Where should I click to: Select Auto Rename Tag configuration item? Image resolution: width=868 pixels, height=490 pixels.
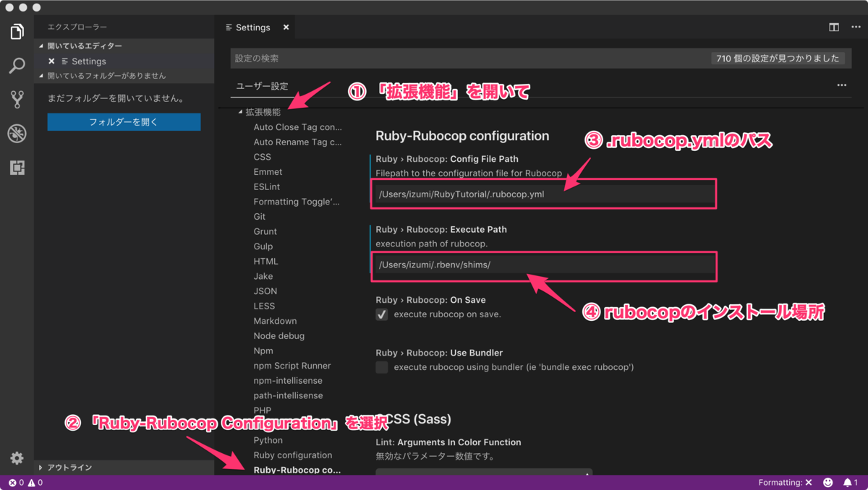click(x=298, y=142)
